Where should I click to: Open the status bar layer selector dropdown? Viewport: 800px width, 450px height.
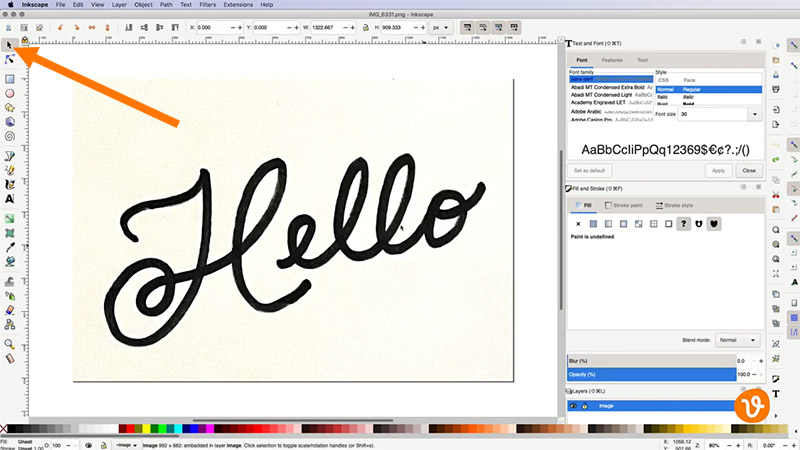tap(126, 445)
